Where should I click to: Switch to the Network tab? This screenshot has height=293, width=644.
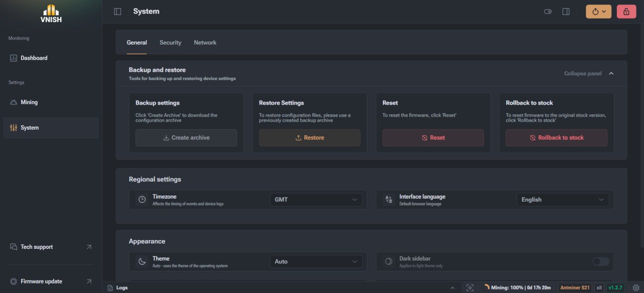(205, 43)
